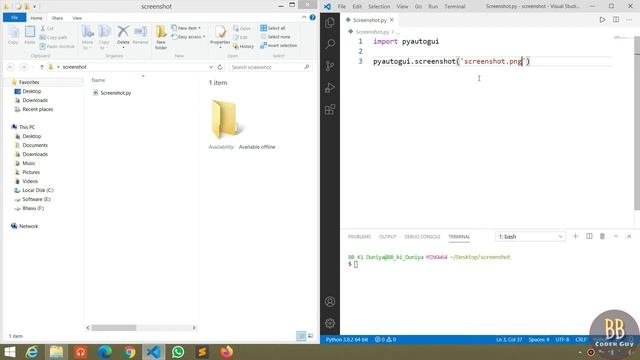
Task: Split the editor to the right
Action: (616, 20)
